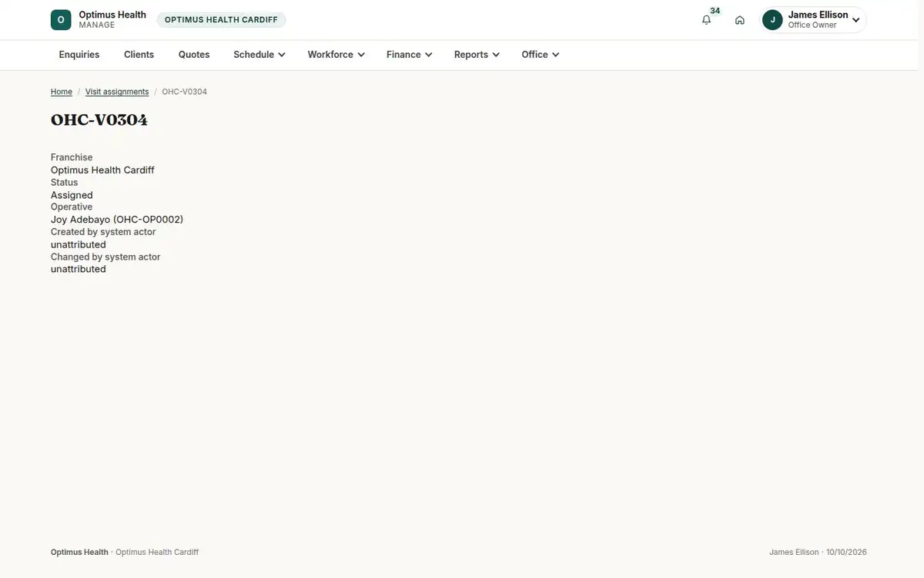Expand the Office menu

click(540, 55)
